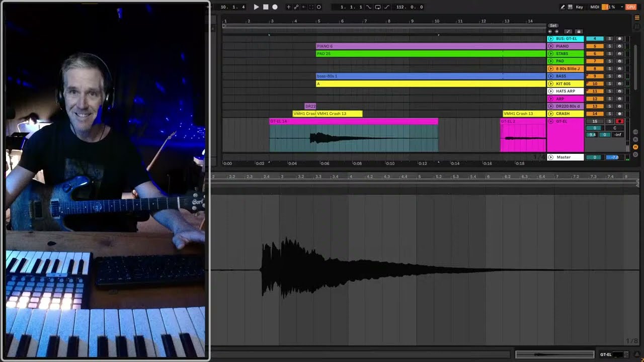Adjust the GT-EL pan control

point(615,128)
